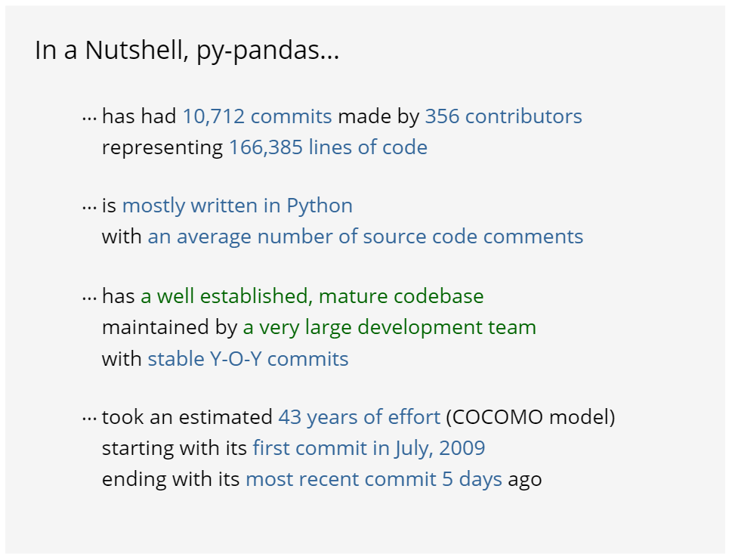Click the ellipsis bullet before 'has had'
Image resolution: width=732 pixels, height=560 pixels.
(89, 118)
